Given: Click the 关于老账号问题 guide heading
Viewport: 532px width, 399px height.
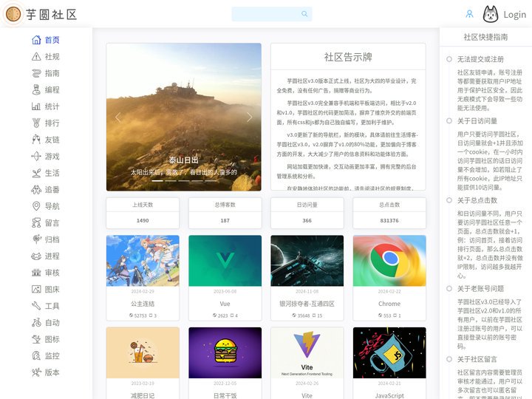Looking at the screenshot, I should [480, 289].
